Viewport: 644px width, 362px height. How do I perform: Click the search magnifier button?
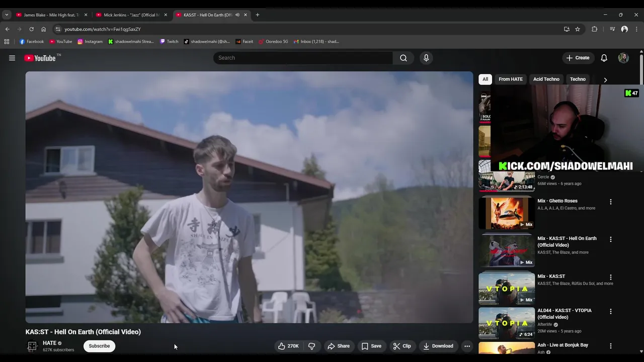pos(404,58)
